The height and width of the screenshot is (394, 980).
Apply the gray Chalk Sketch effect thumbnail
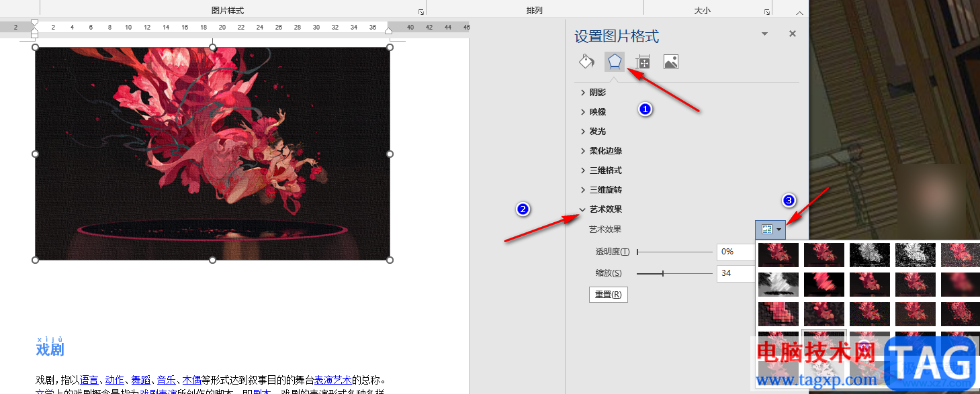coord(778,284)
